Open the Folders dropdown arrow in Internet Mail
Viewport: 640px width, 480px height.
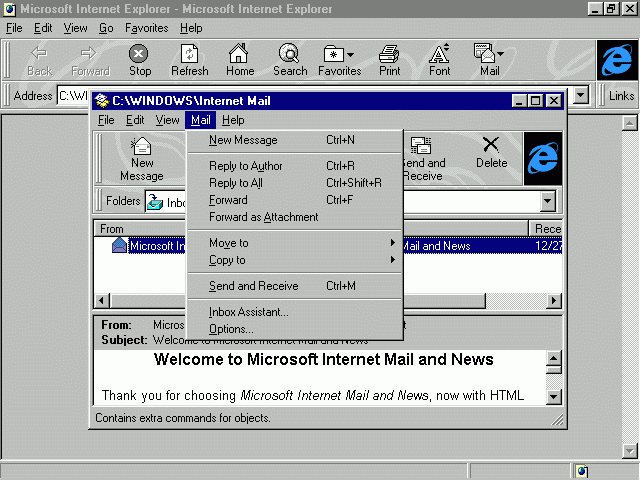547,201
